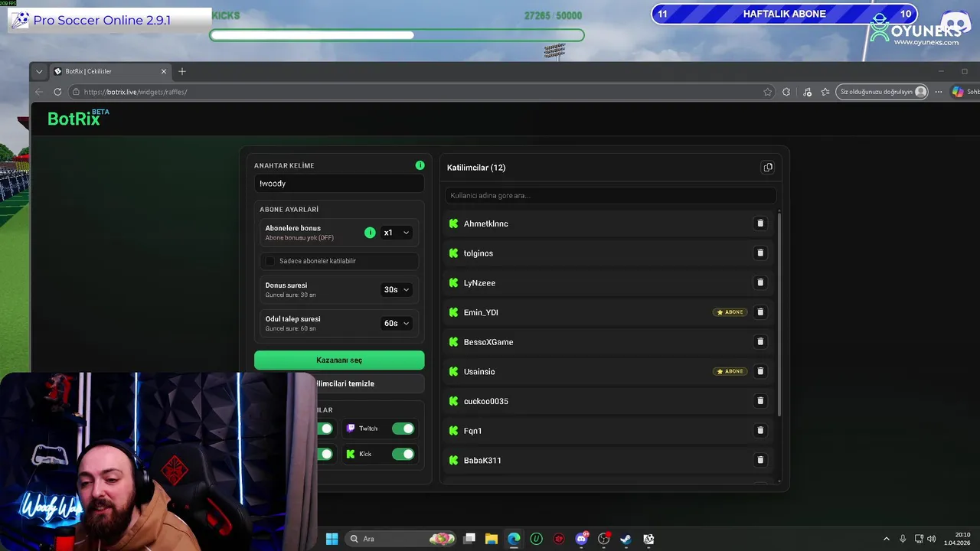Toggle the Kick platform switch
980x551 pixels.
(403, 454)
